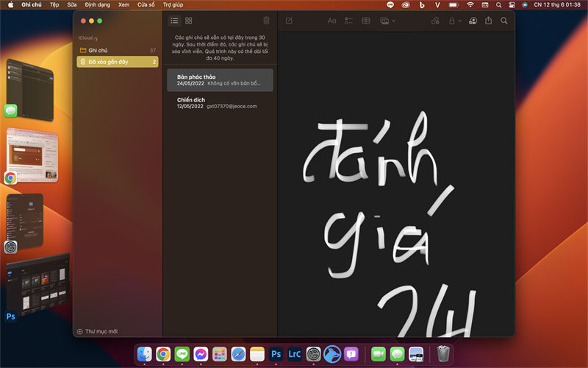Click the Bing menu bar icon

tap(422, 5)
